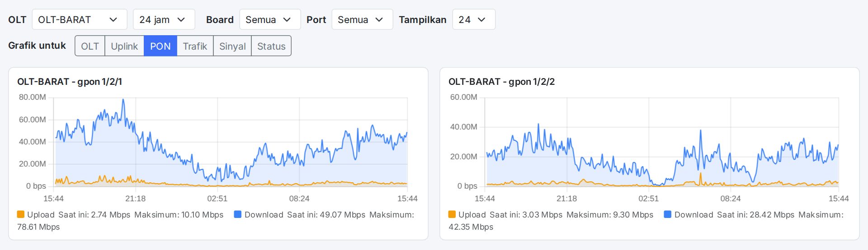Toggle Download legend swatch in gpon 1/2/1 chart

238,214
